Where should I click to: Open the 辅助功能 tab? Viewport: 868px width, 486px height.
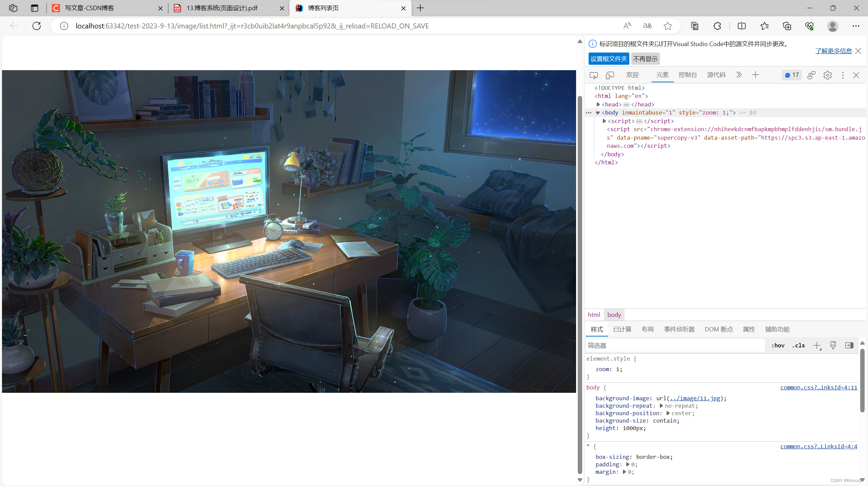point(777,329)
